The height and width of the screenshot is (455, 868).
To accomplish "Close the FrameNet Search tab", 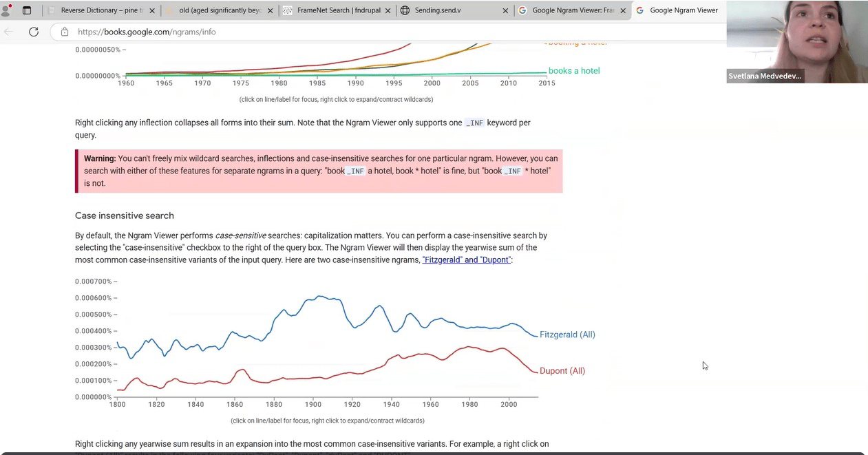I will [389, 11].
